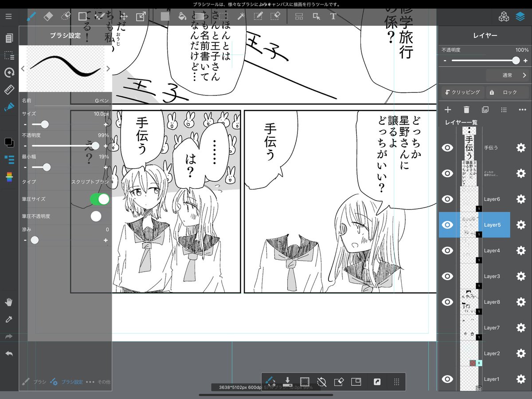Screen dimensions: 532x399
Task: Hide the 手伝う text layer
Action: click(448, 148)
